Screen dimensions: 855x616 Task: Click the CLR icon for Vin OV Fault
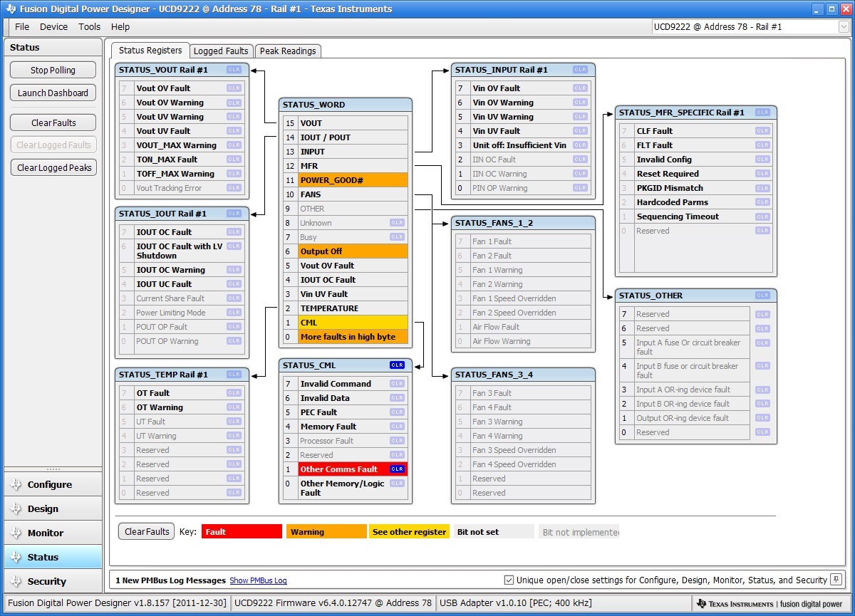point(580,88)
